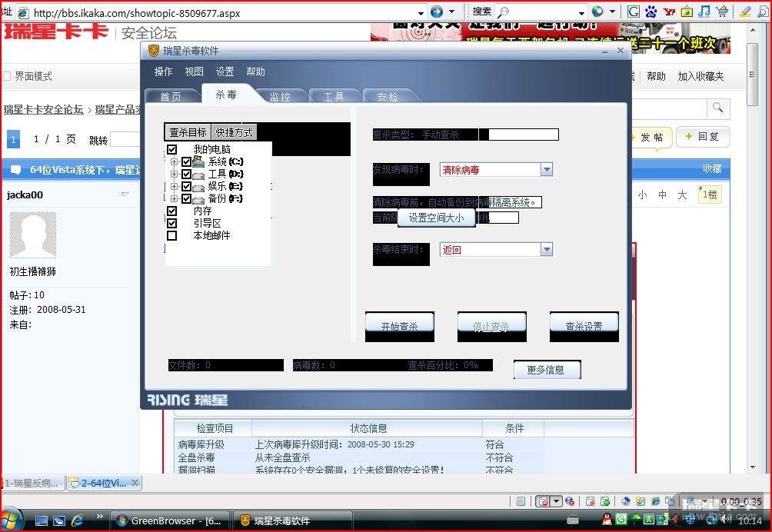772x532 pixels.
Task: Click the shopping cart search icon
Action: coord(722,11)
